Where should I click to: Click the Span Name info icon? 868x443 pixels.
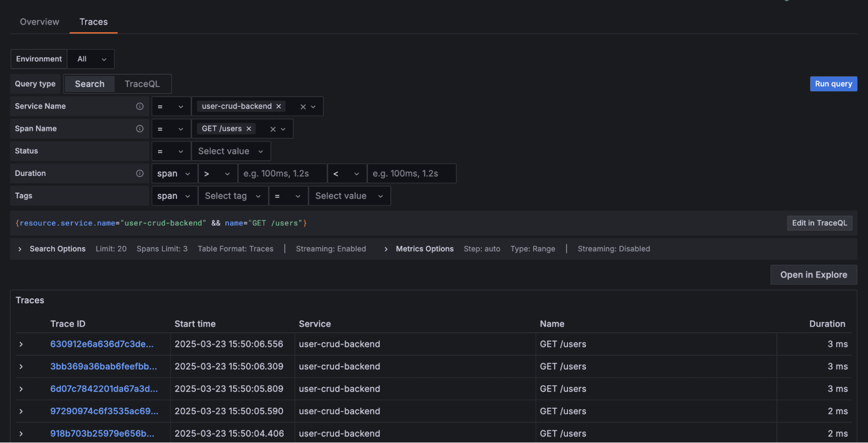139,129
